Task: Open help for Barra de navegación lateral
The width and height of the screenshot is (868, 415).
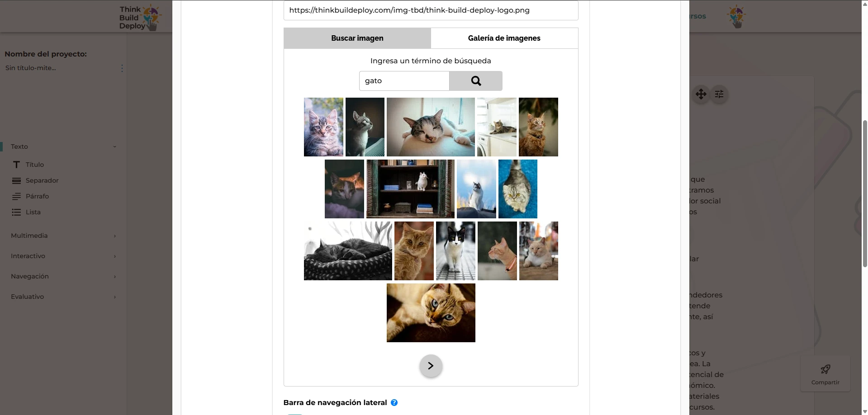Action: coord(394,402)
